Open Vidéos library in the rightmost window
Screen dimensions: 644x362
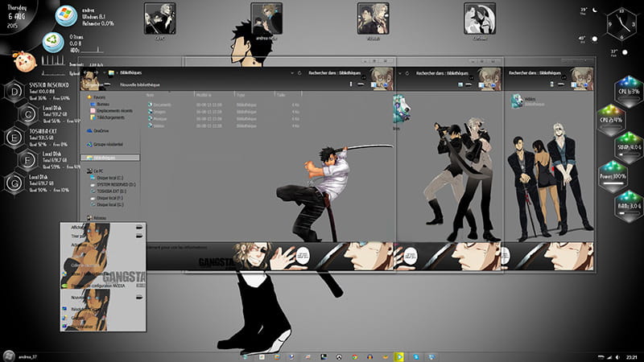[529, 101]
